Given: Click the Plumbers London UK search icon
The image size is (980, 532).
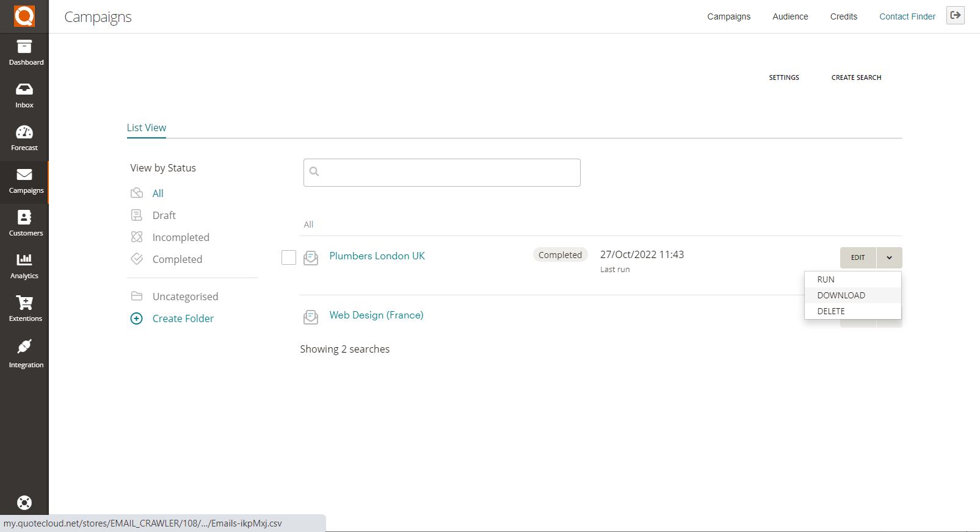Looking at the screenshot, I should 311,257.
